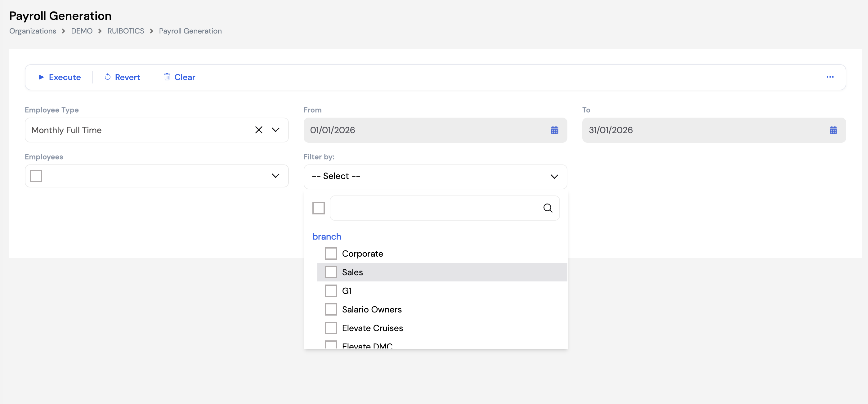This screenshot has height=404, width=868.
Task: Collapse the Filter by select dropdown
Action: click(x=554, y=177)
